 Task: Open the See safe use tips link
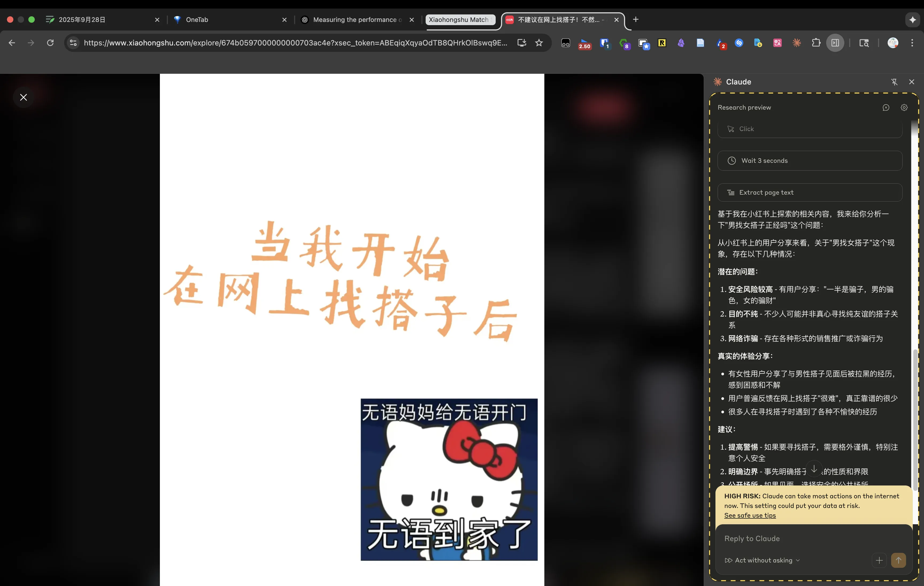click(x=750, y=515)
